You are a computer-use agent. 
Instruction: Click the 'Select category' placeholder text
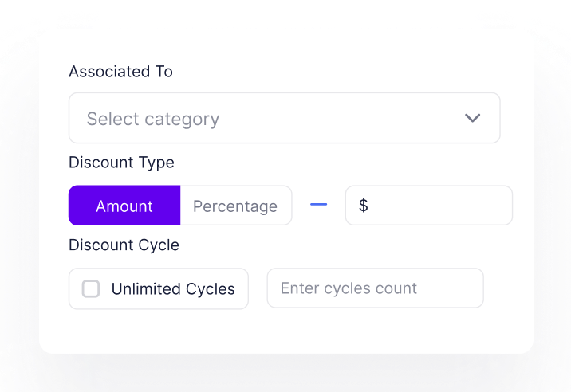(153, 120)
